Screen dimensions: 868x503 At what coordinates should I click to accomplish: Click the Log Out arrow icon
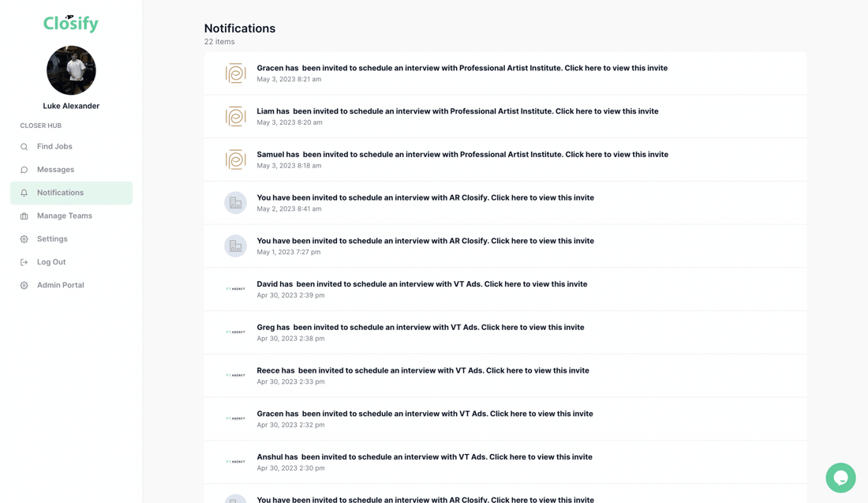[x=24, y=262]
